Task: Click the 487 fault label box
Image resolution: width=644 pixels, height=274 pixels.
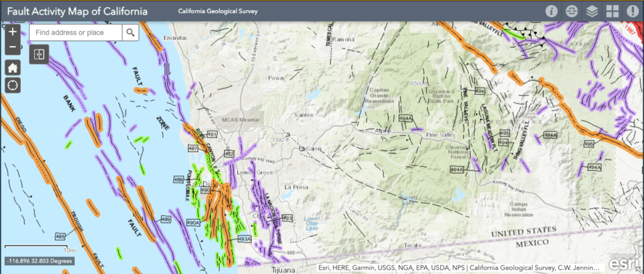Action: pos(193,148)
